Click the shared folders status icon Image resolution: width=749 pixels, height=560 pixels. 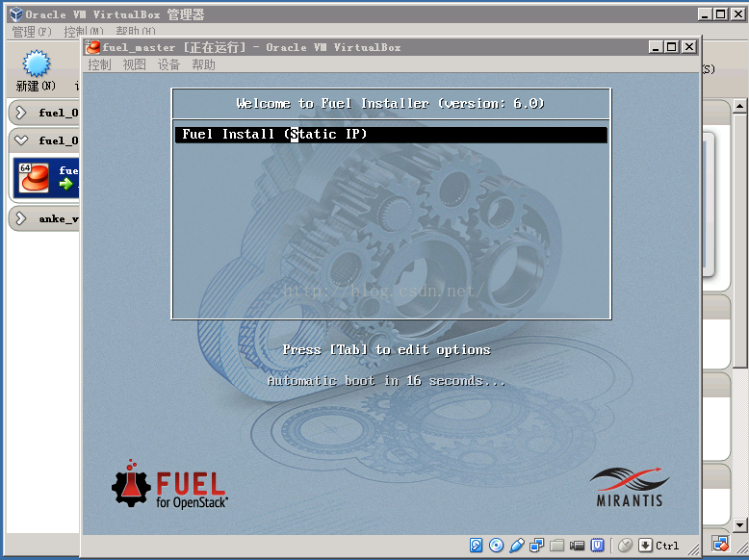pyautogui.click(x=556, y=545)
